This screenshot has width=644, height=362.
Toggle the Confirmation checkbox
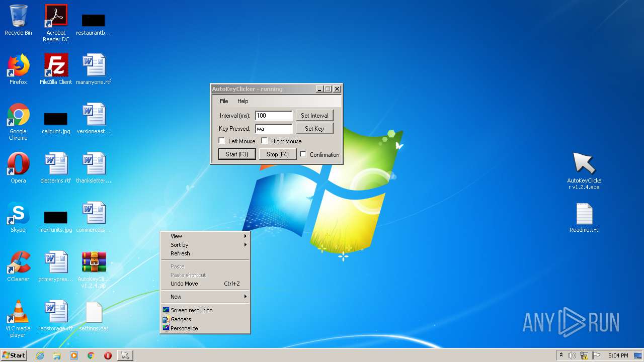click(x=303, y=154)
